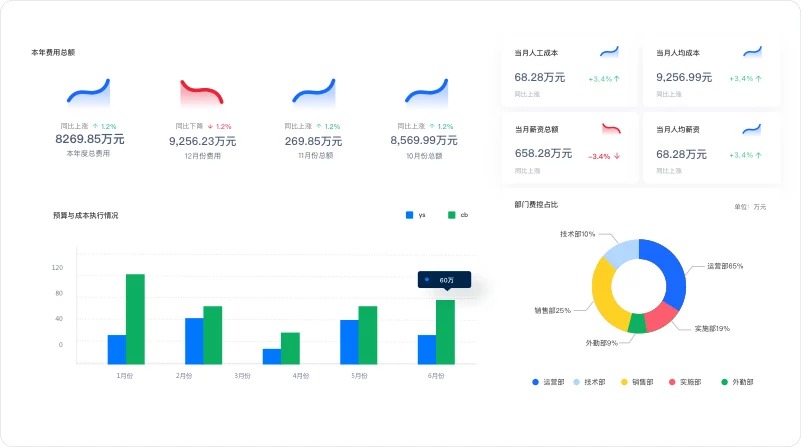Click the green up arrow in 当月人均成本 card

(758, 79)
